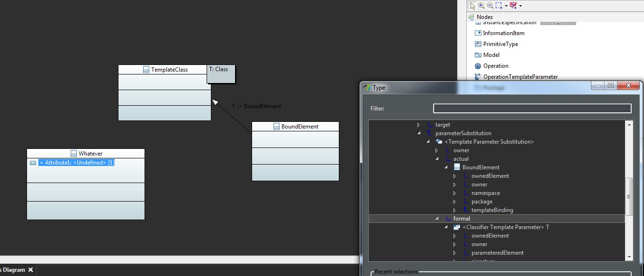Select the Classifier Template Parameter icon
Screen dimensions: 644x276
coord(457,227)
